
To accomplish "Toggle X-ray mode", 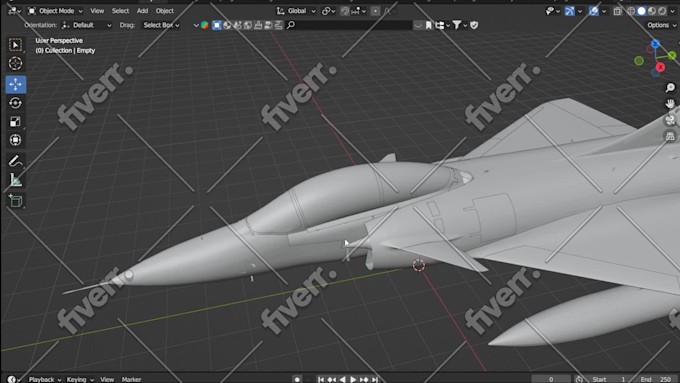I will [617, 11].
